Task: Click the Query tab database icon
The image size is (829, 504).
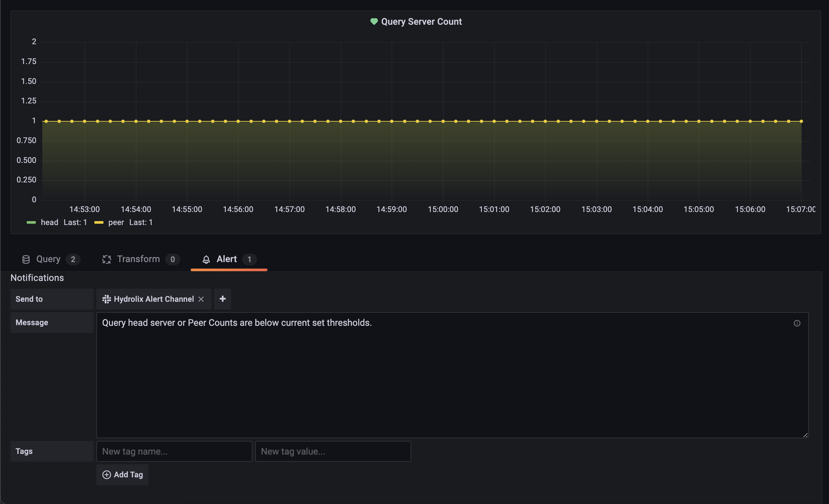Action: tap(26, 259)
